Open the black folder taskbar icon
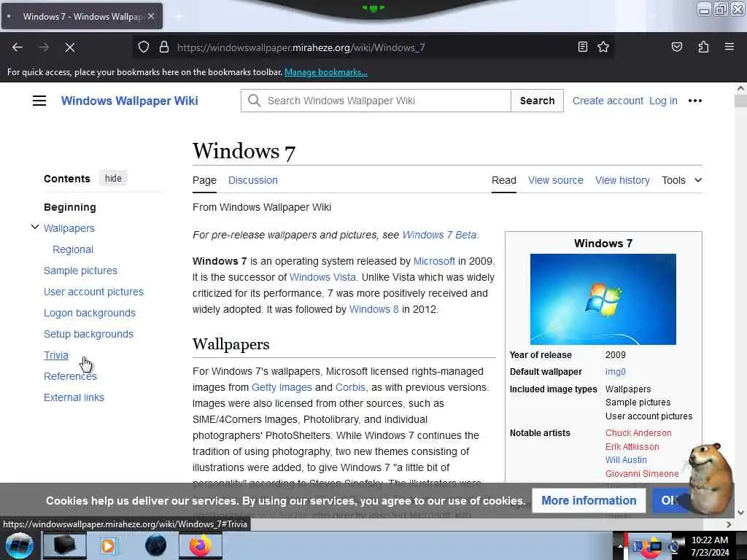 click(64, 545)
